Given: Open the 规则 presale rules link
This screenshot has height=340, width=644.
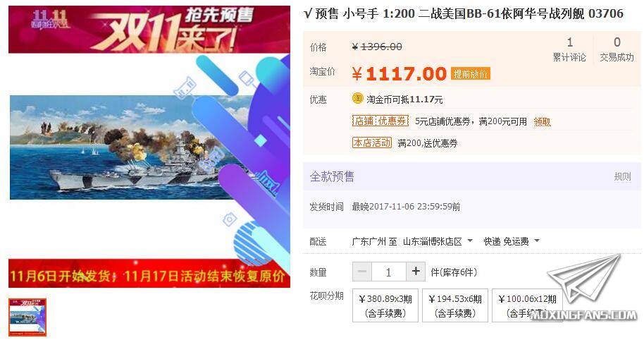Looking at the screenshot, I should pos(622,177).
